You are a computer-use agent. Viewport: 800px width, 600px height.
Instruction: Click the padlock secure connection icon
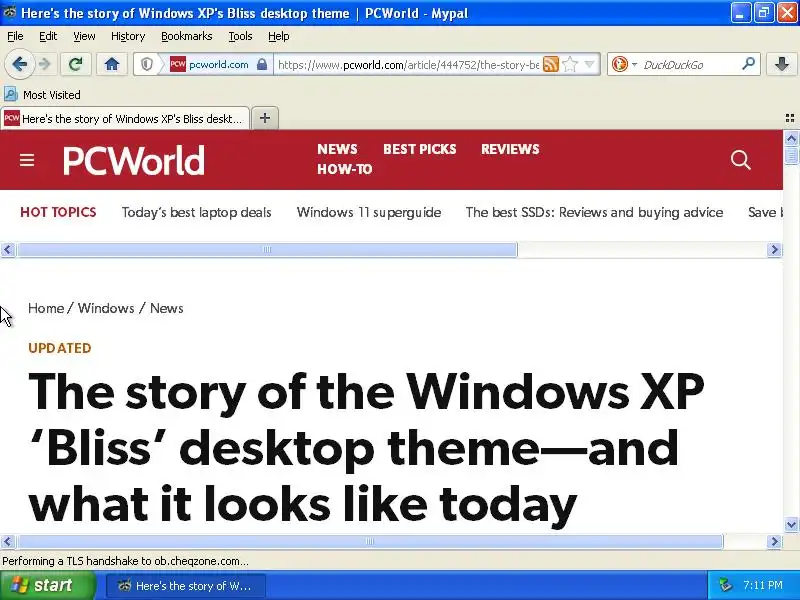point(262,64)
